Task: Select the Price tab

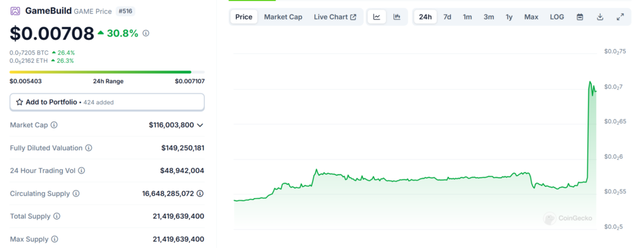Action: click(x=243, y=17)
